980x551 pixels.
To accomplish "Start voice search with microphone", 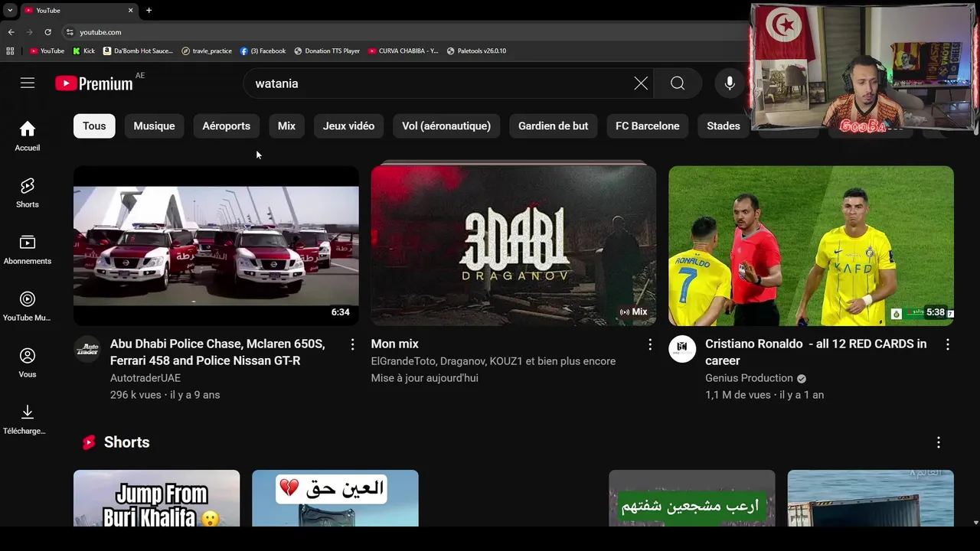I will pyautogui.click(x=730, y=83).
